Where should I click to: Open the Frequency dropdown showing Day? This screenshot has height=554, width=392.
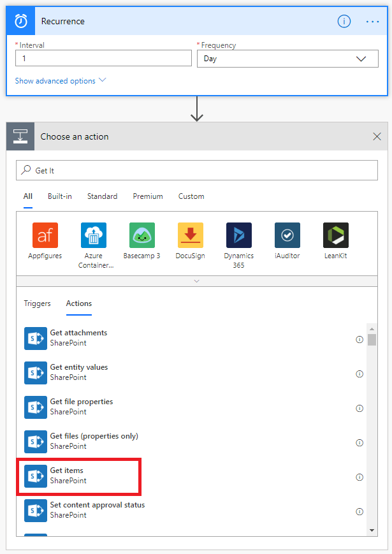point(287,59)
